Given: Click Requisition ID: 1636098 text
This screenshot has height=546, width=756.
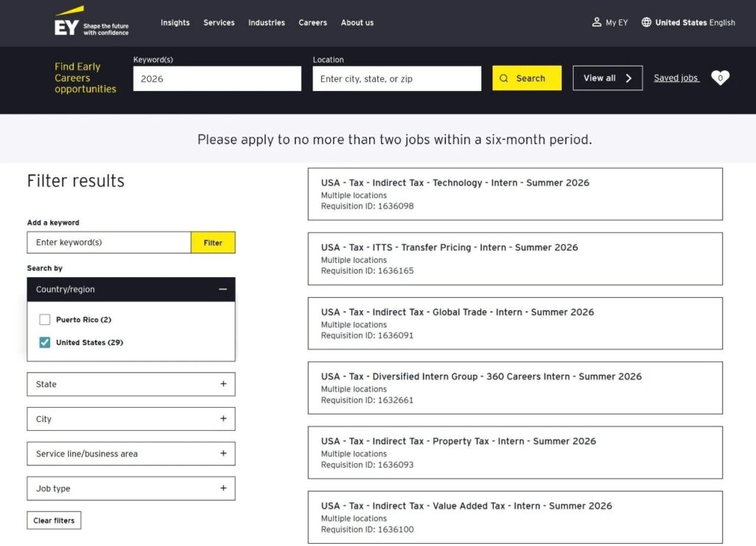Looking at the screenshot, I should point(368,206).
